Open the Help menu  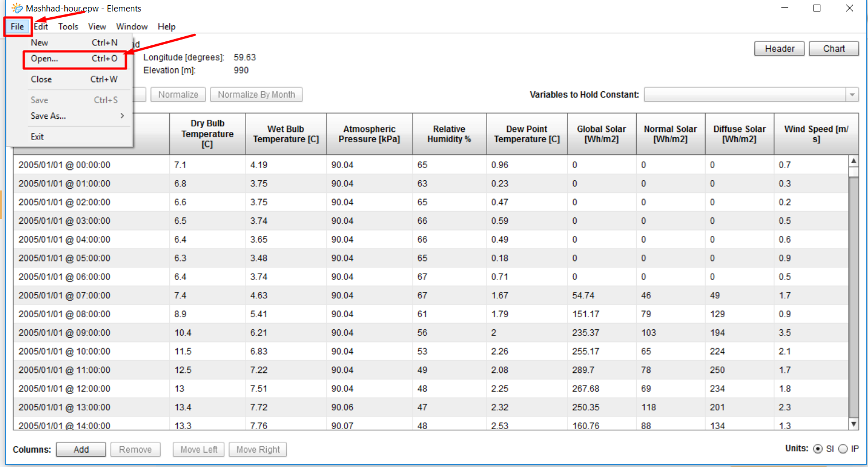pos(166,26)
